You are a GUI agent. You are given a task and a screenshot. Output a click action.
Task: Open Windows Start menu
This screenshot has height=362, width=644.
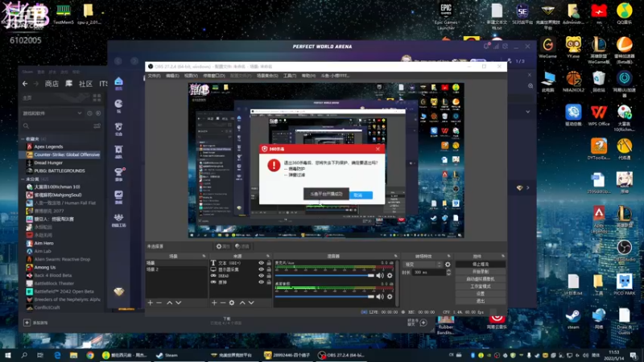pyautogui.click(x=7, y=355)
